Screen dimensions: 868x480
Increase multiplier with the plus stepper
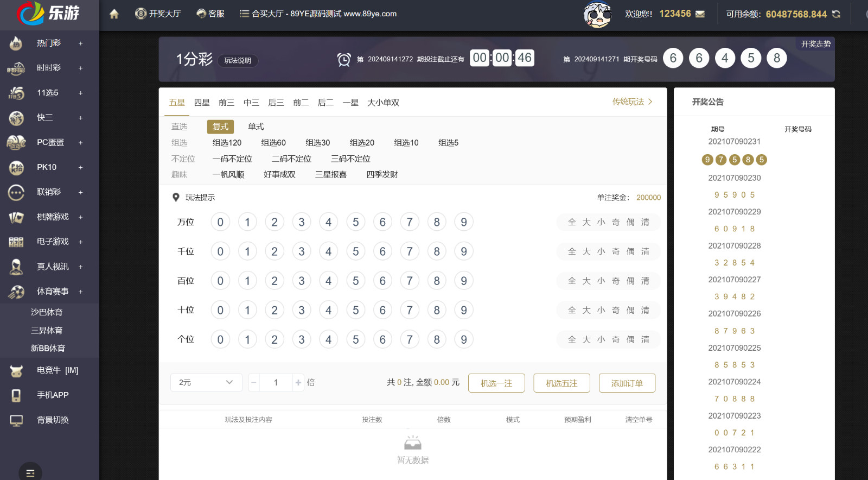tap(298, 382)
